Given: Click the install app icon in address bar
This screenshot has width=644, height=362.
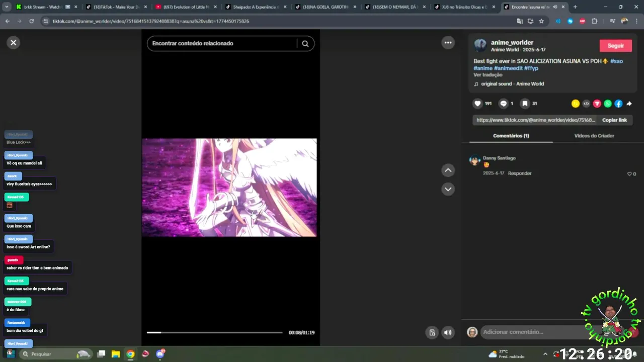Looking at the screenshot, I should [x=530, y=21].
